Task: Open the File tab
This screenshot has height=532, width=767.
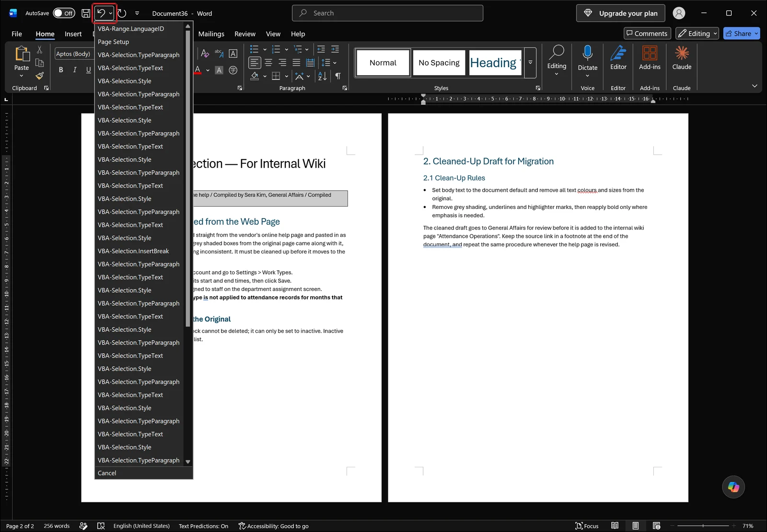Action: click(x=17, y=34)
